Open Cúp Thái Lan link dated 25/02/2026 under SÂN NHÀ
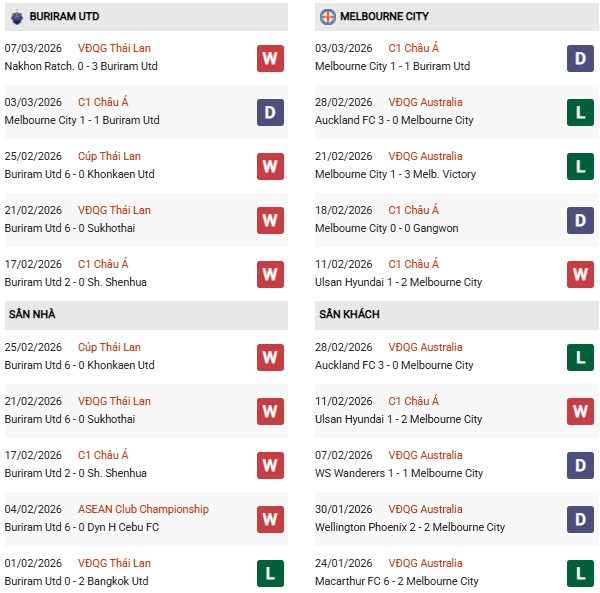 pyautogui.click(x=109, y=347)
